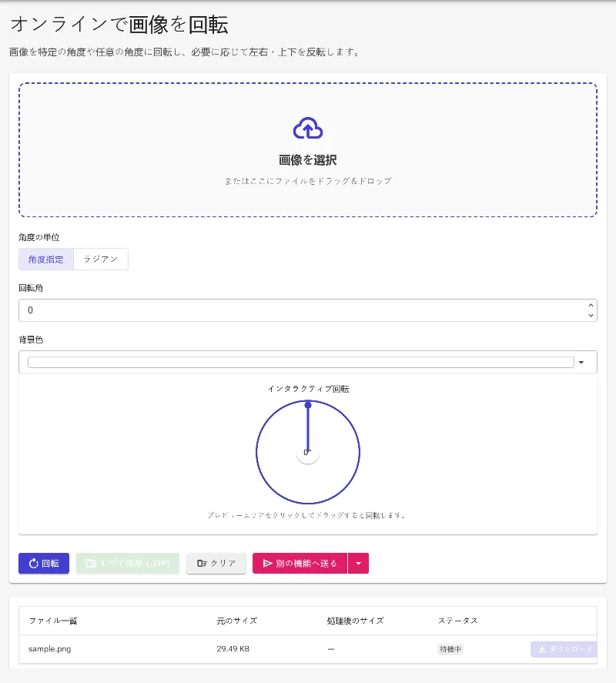Click the page title オンラインで画像を回転
The height and width of the screenshot is (683, 616).
coord(119,25)
